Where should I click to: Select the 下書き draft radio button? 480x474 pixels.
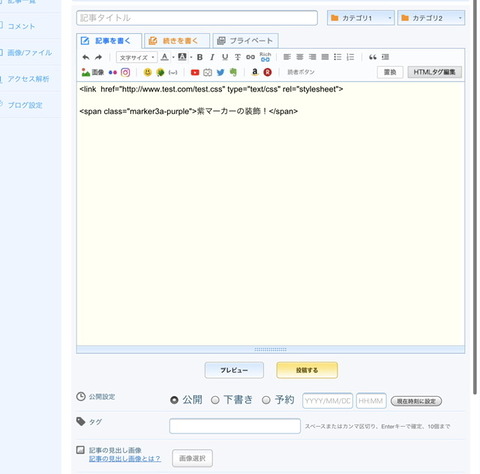(215, 400)
